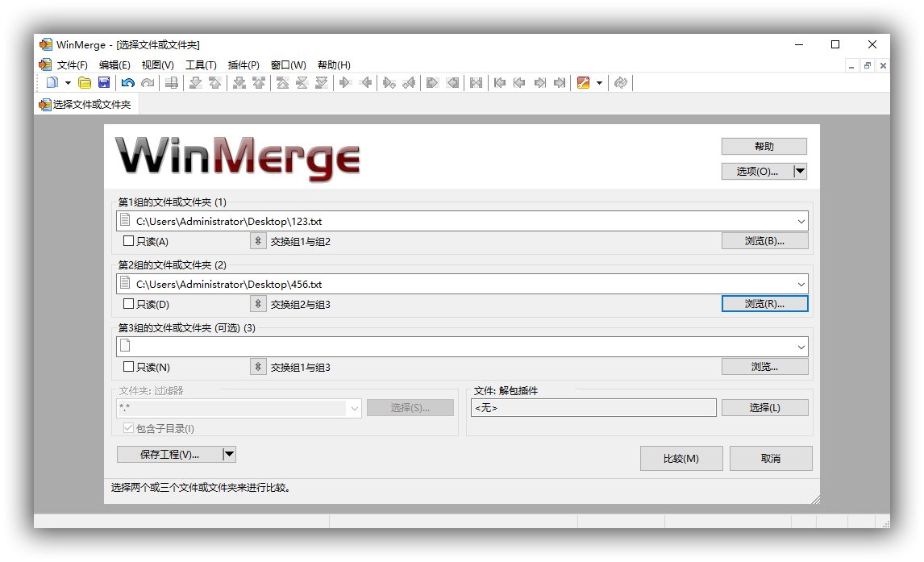Open the 窗口(W) menu
The image size is (924, 562).
point(288,65)
